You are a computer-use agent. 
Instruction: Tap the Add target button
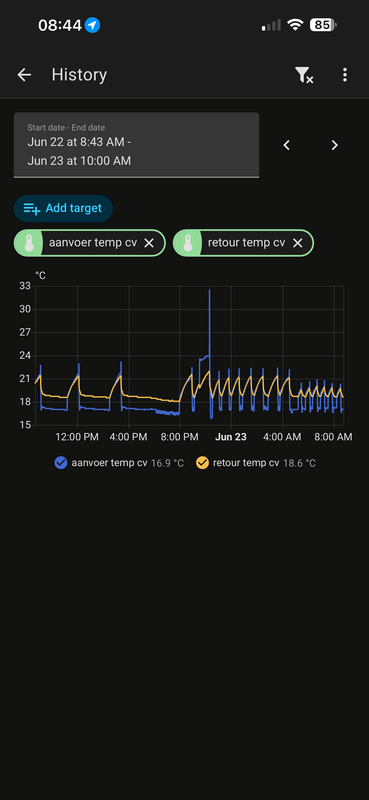63,208
